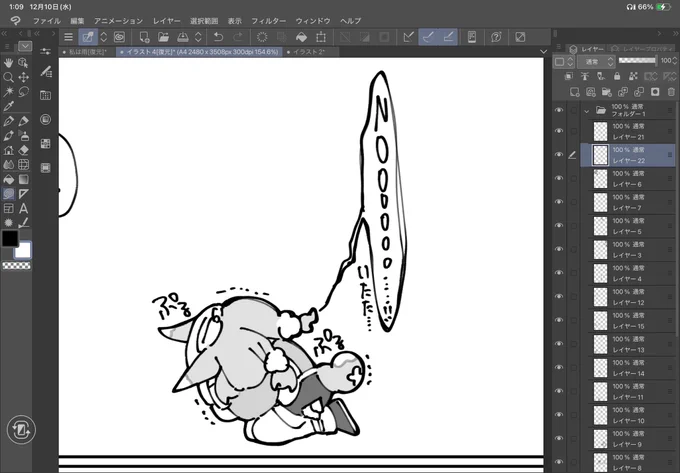Select the Auto select magic wand tool

click(8, 92)
